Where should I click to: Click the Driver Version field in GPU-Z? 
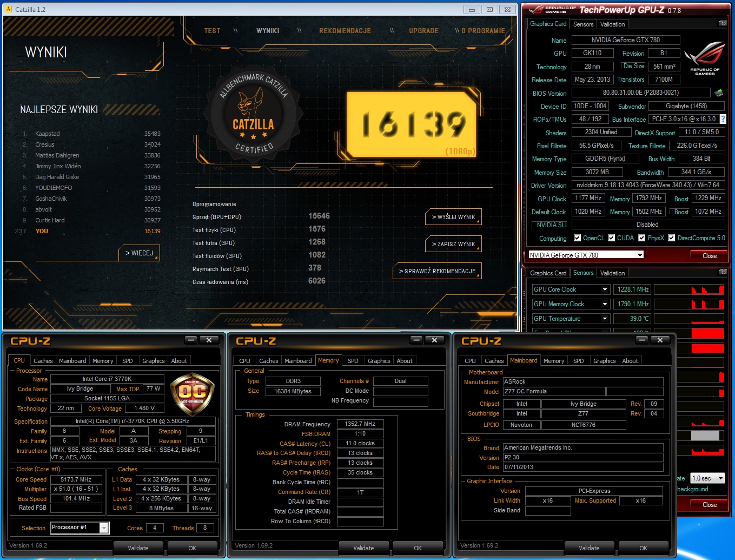(647, 185)
